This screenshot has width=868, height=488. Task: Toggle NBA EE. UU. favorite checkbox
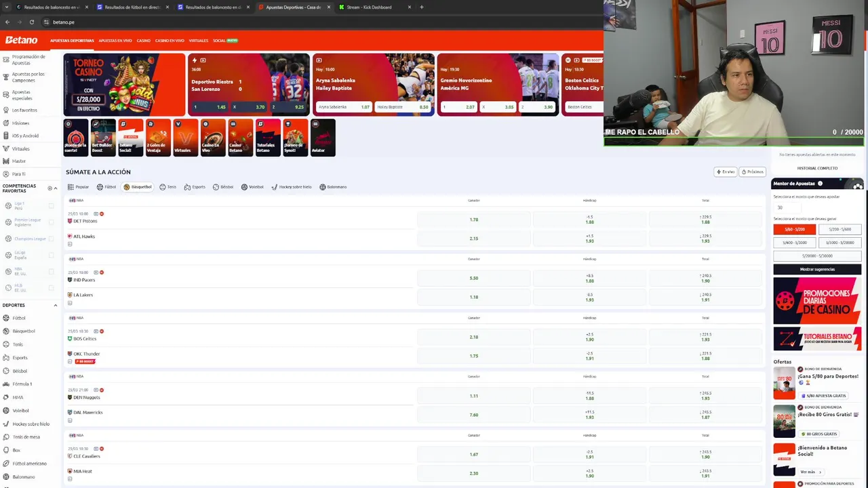point(52,271)
